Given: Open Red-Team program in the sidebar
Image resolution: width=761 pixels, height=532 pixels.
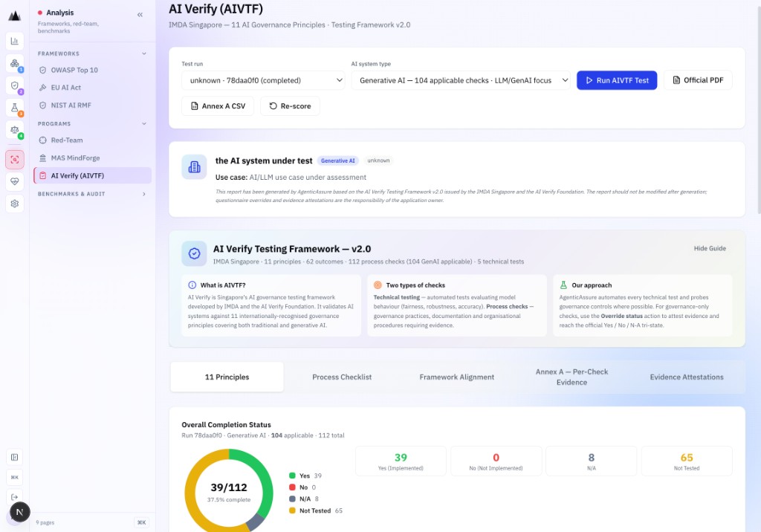Looking at the screenshot, I should tap(93, 140).
